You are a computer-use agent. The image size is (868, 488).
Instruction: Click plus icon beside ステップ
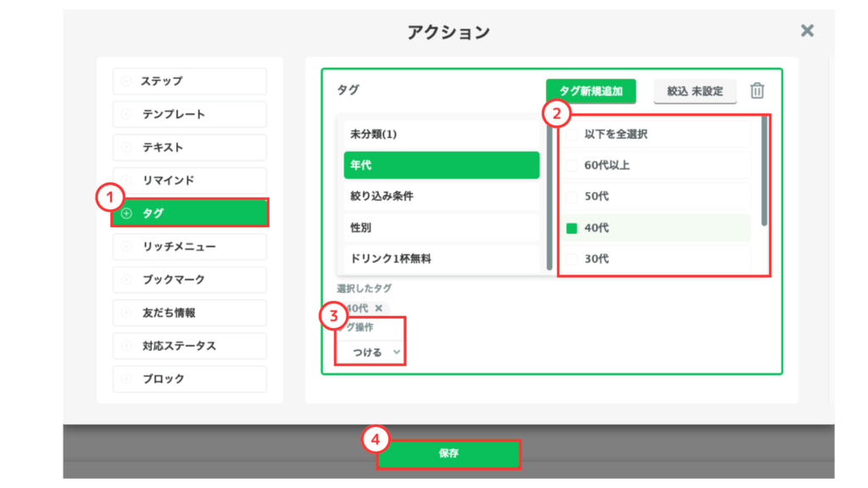tap(126, 81)
